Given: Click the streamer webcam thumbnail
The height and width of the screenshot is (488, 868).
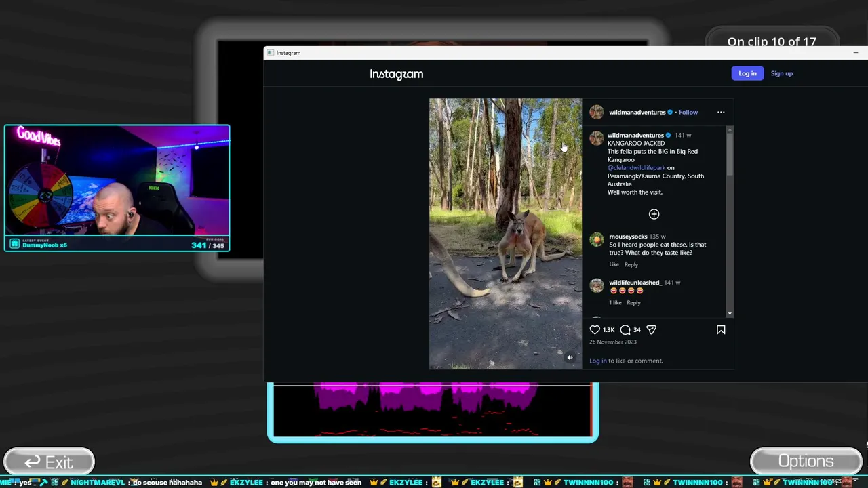Looking at the screenshot, I should (117, 188).
